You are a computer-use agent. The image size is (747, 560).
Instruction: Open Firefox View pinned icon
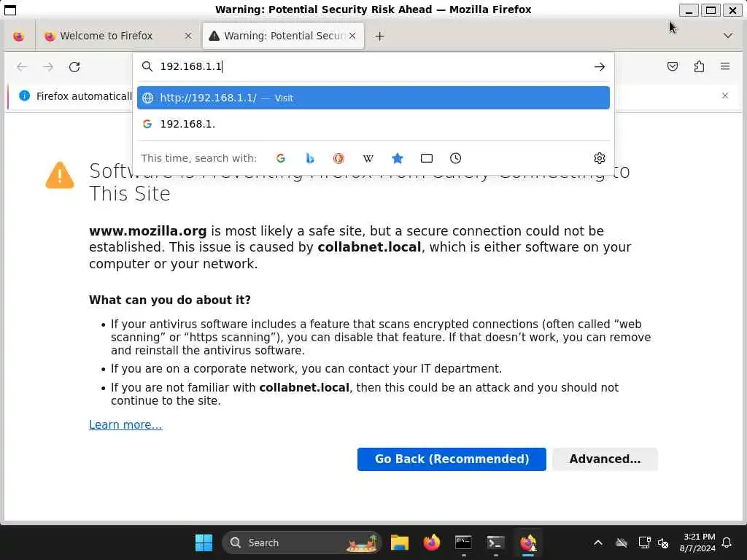pyautogui.click(x=18, y=36)
